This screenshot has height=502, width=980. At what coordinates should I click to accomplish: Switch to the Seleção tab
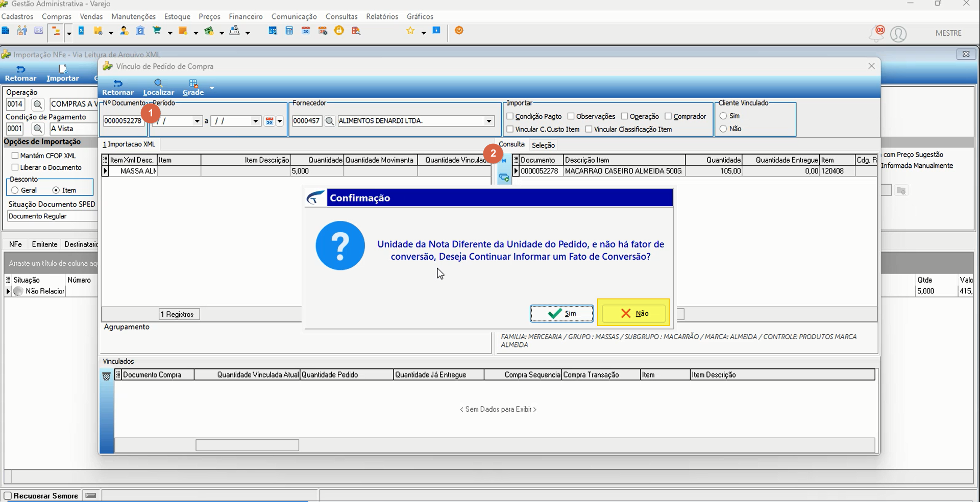[x=543, y=145]
